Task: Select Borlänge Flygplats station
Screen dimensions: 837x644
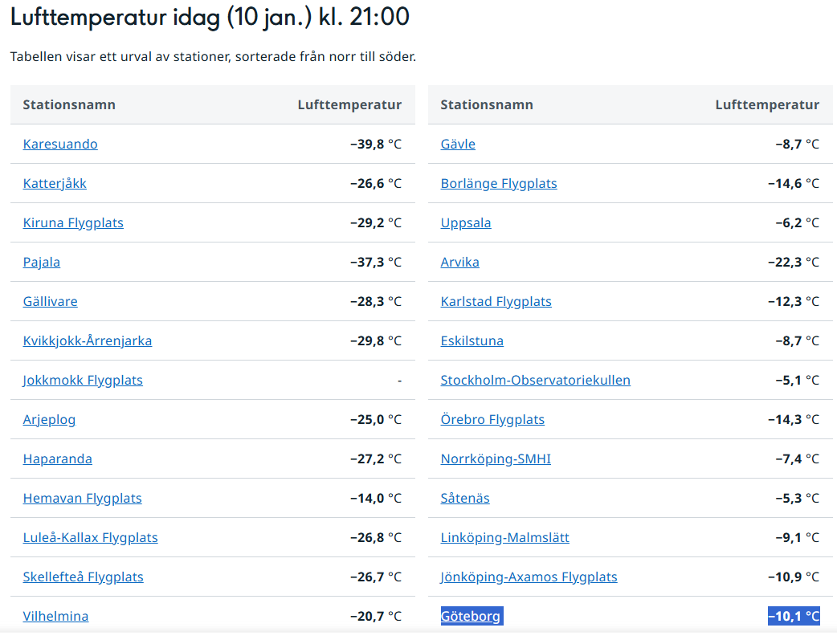Action: pyautogui.click(x=499, y=184)
